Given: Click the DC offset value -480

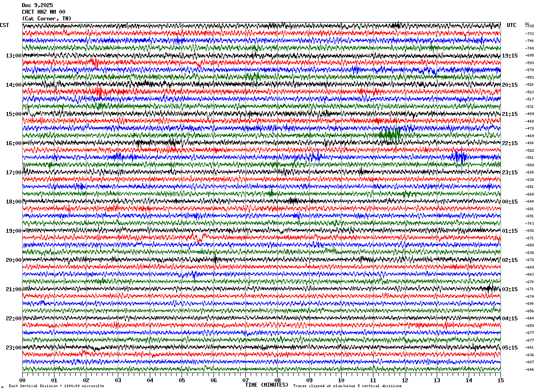Looking at the screenshot, I should pyautogui.click(x=529, y=143).
